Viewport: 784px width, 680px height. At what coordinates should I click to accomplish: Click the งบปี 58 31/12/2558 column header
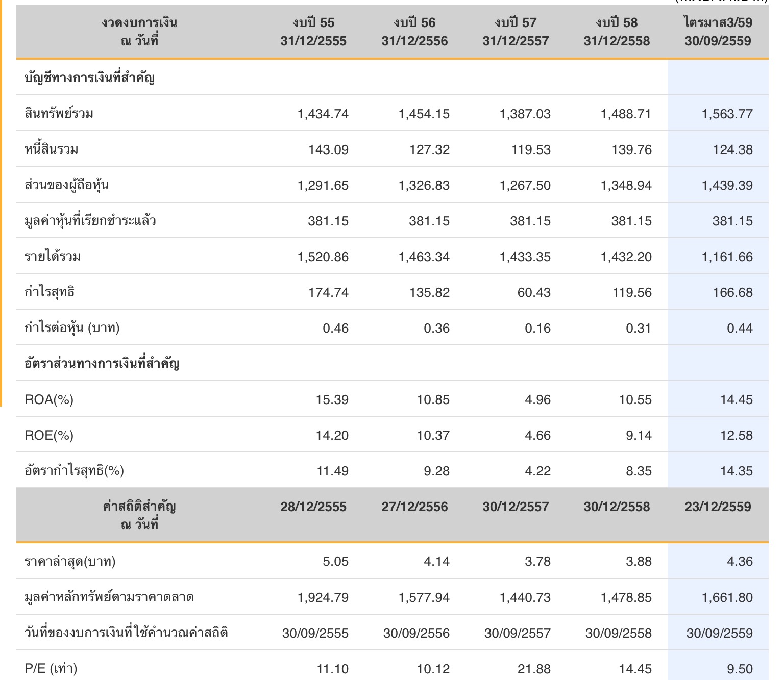(x=617, y=32)
